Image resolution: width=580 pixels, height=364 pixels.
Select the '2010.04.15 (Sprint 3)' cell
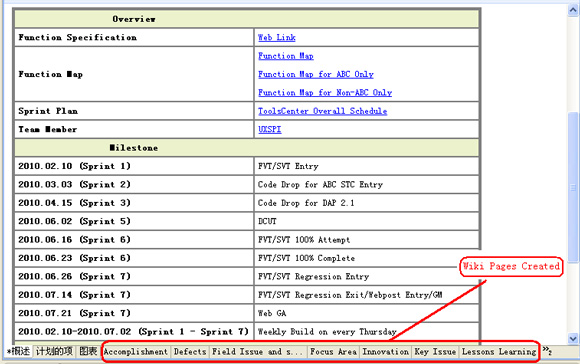[134, 203]
